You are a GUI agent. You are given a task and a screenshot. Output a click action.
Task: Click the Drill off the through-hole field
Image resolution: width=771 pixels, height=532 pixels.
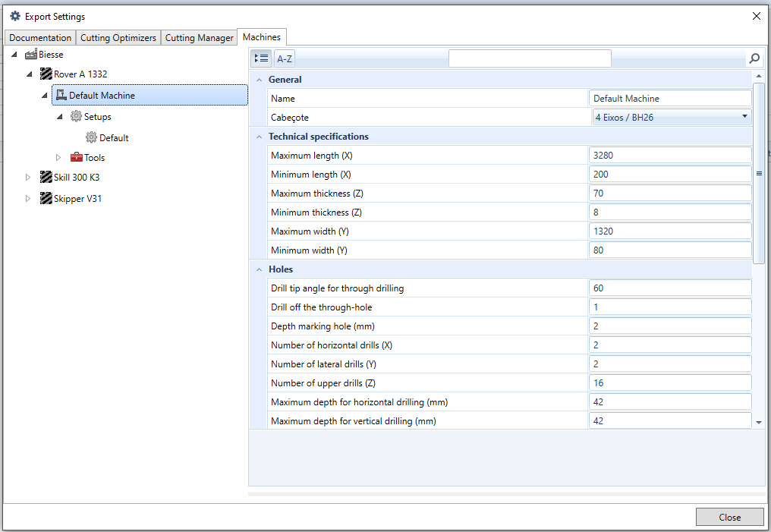[670, 307]
